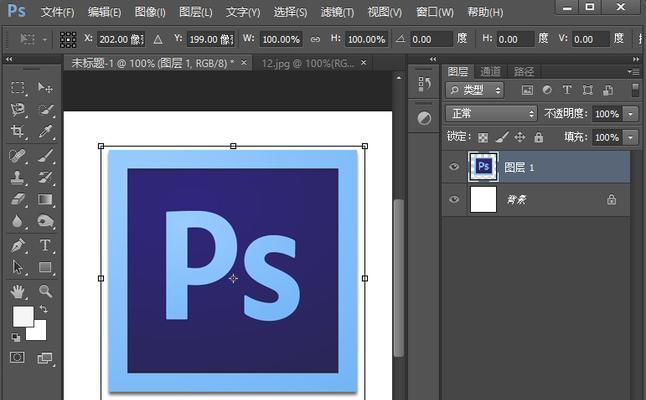646x400 pixels.
Task: Choose the Path Selection tool
Action: (17, 267)
